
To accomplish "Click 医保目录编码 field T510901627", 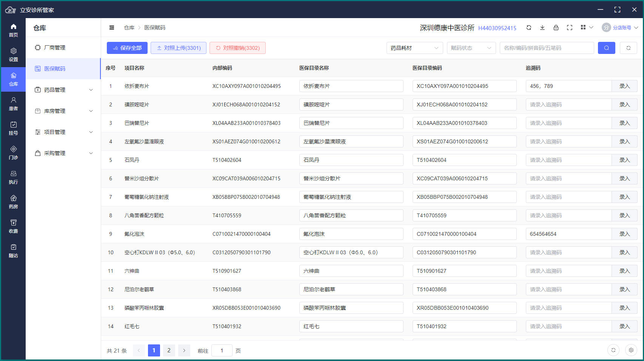I will tap(464, 271).
